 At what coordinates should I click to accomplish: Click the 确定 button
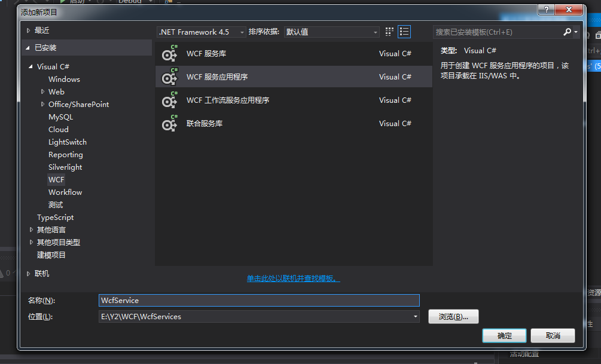[504, 336]
